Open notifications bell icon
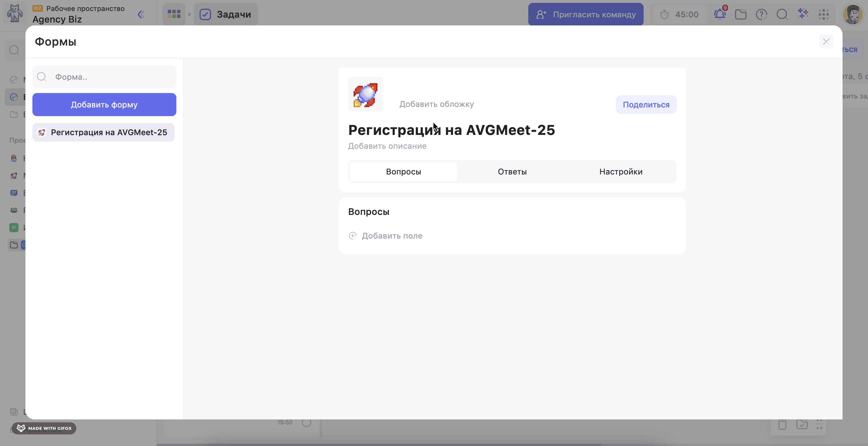The width and height of the screenshot is (868, 446). coord(720,14)
